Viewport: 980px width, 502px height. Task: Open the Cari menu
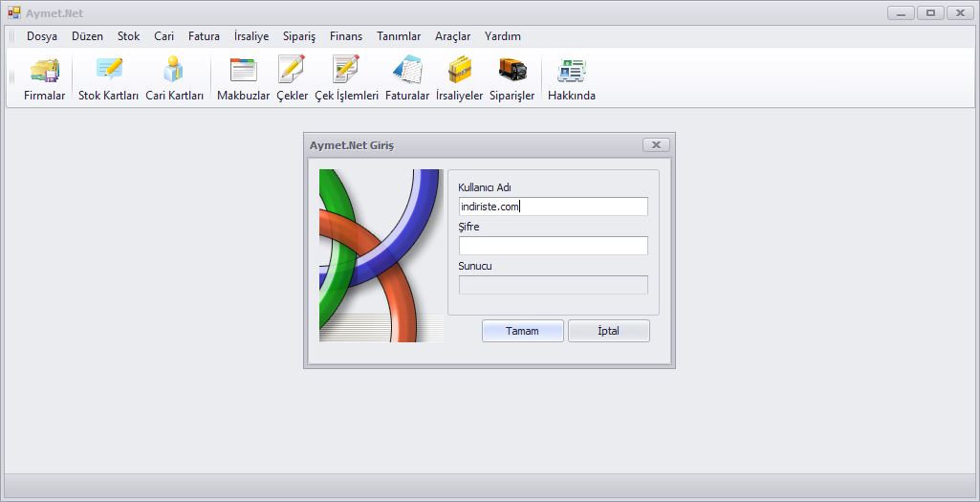pos(163,36)
